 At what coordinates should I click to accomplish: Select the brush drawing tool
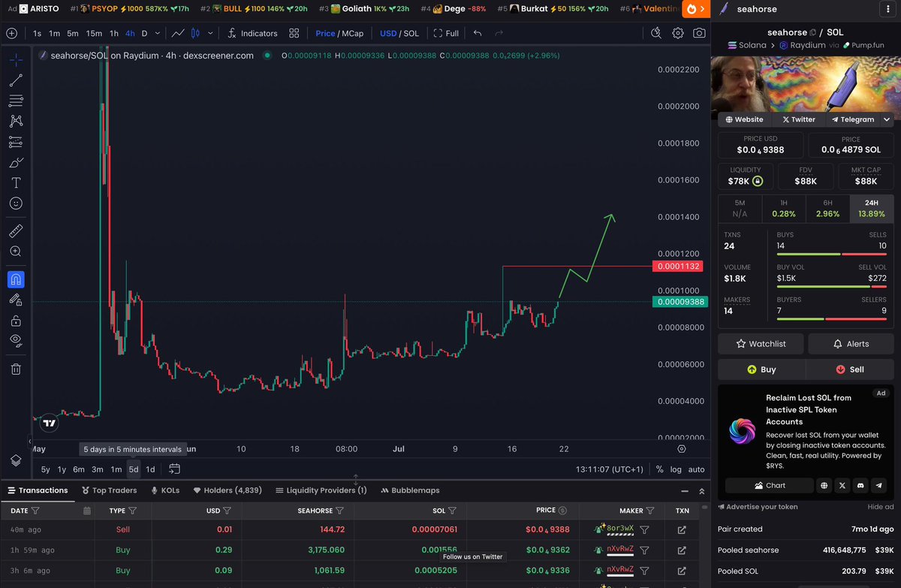tap(16, 162)
